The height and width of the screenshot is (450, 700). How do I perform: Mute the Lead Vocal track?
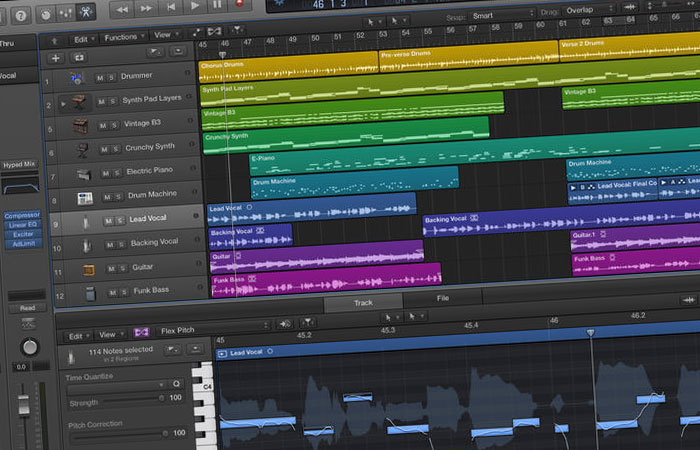(x=108, y=220)
